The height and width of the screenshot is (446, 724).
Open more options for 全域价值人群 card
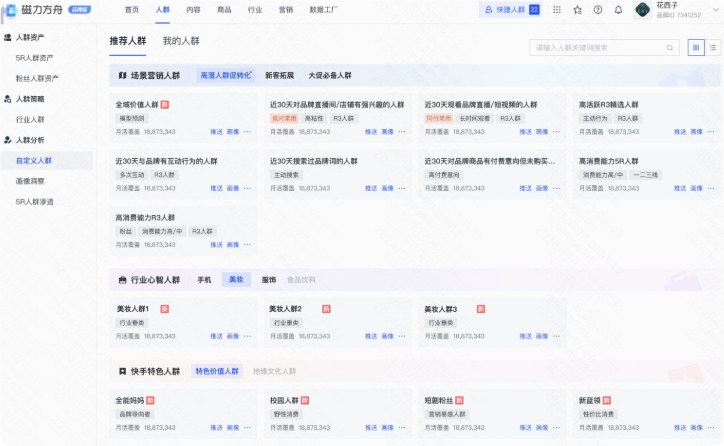tap(247, 132)
